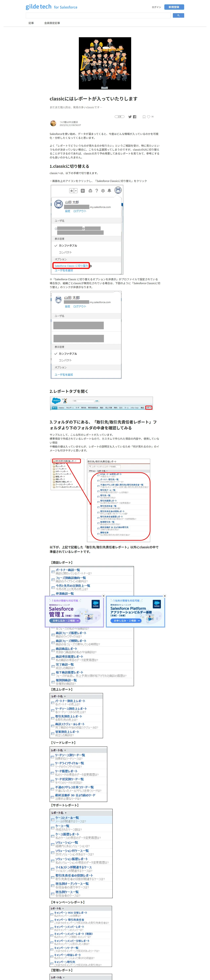The width and height of the screenshot is (210, 980).
Task: Click the フェーズ別商談動向一覧 report
Action: click(71, 578)
